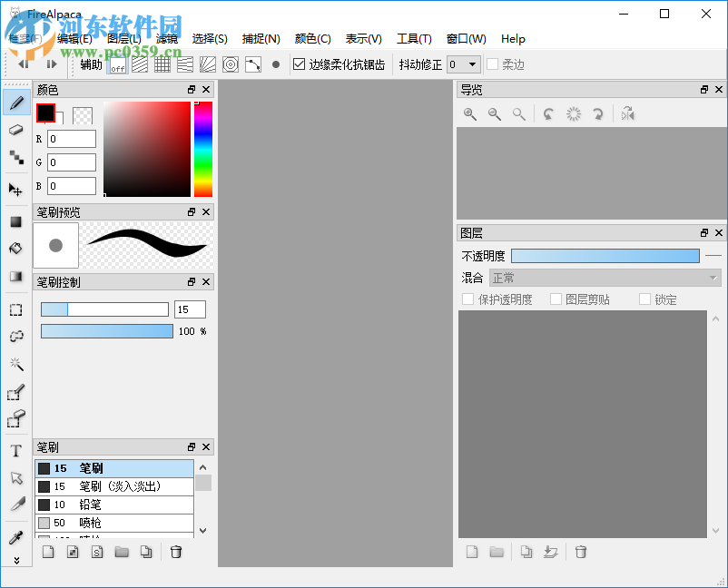Open the 抖动修正 dropdown

click(x=462, y=64)
